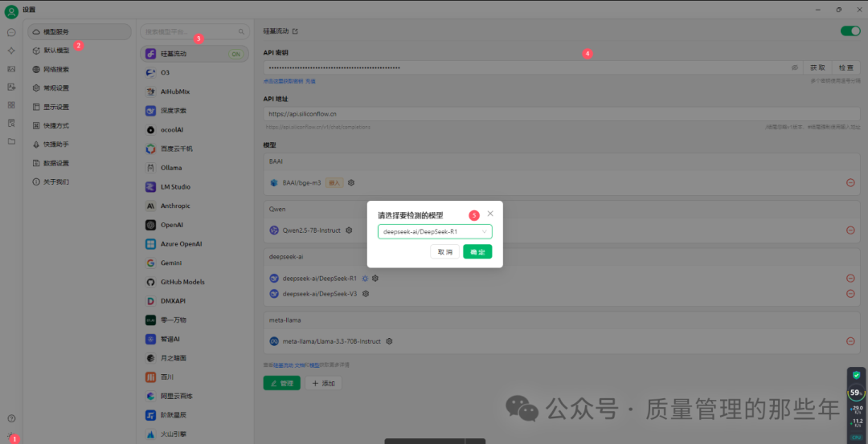The height and width of the screenshot is (444, 868).
Task: Select the 智谱AI provider
Action: [194, 339]
